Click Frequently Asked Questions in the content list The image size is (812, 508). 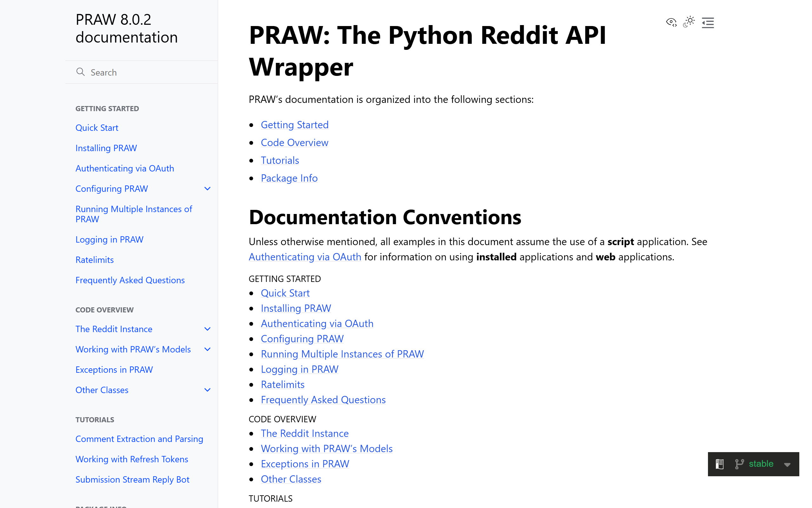click(324, 399)
